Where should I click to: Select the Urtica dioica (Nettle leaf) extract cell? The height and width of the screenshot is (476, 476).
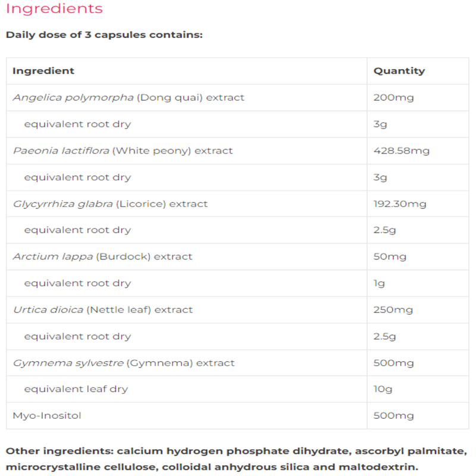click(102, 309)
